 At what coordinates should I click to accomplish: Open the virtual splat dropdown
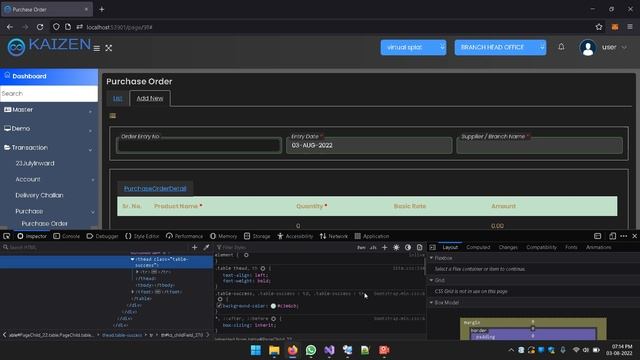tap(413, 47)
